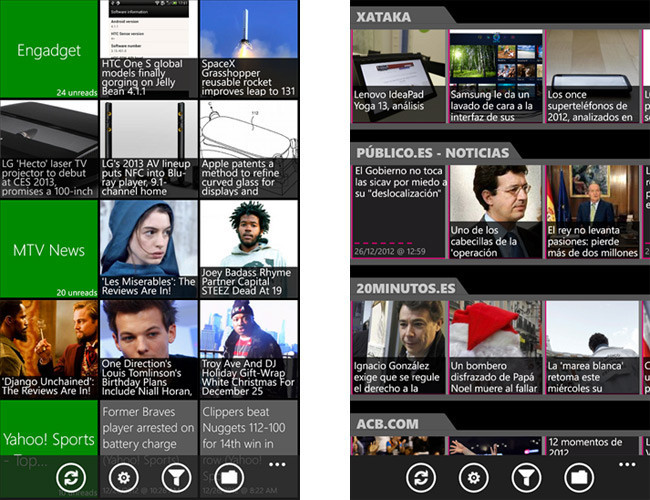This screenshot has width=650, height=500.
Task: Expand more options dots in left phone app bar
Action: [277, 464]
